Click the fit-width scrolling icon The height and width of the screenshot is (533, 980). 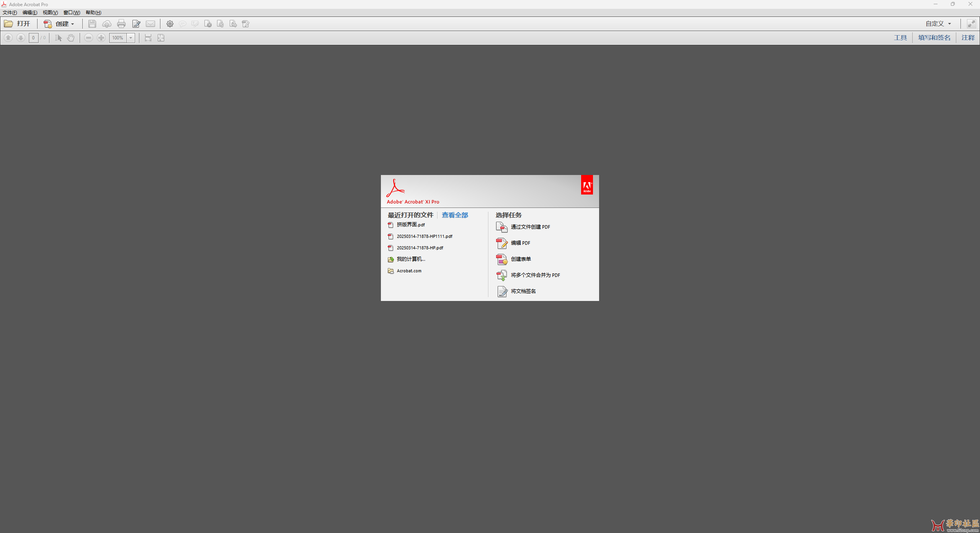[148, 38]
